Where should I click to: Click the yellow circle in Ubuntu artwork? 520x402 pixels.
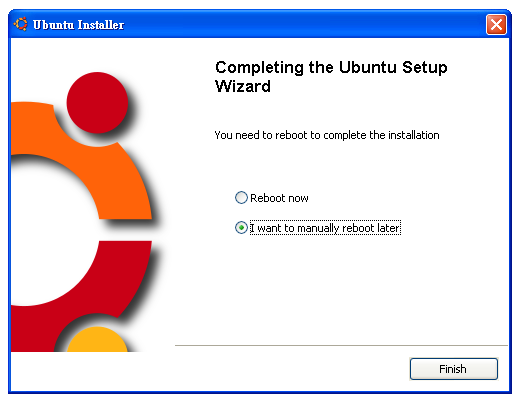(97, 340)
